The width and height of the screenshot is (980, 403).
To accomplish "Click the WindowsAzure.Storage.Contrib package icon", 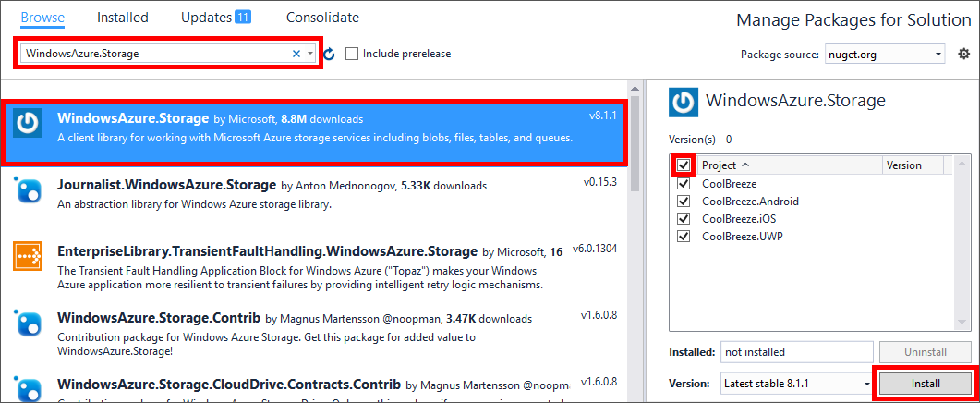I will pyautogui.click(x=28, y=323).
